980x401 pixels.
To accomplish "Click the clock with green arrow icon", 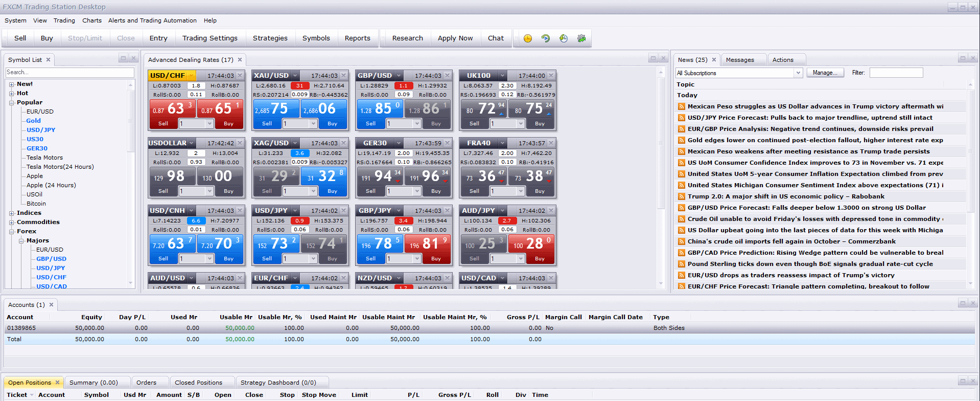I will coord(564,38).
